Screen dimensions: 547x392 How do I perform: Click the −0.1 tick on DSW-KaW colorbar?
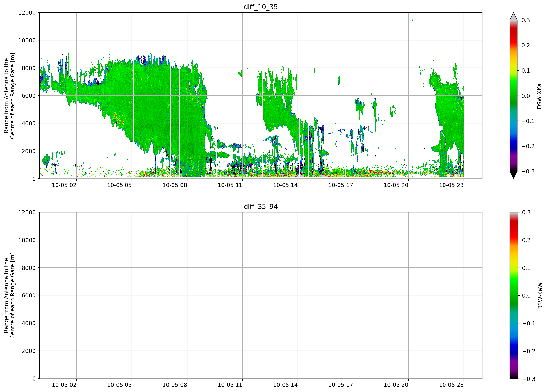click(x=528, y=323)
